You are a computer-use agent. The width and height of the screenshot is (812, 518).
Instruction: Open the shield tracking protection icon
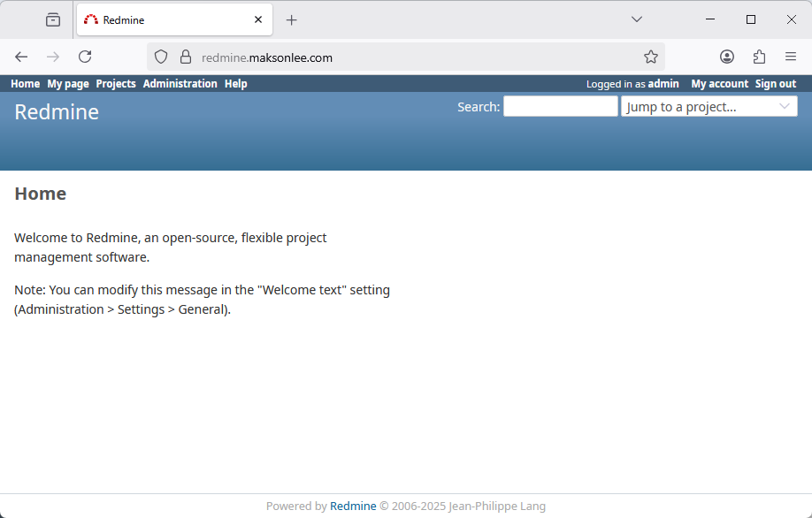click(161, 57)
